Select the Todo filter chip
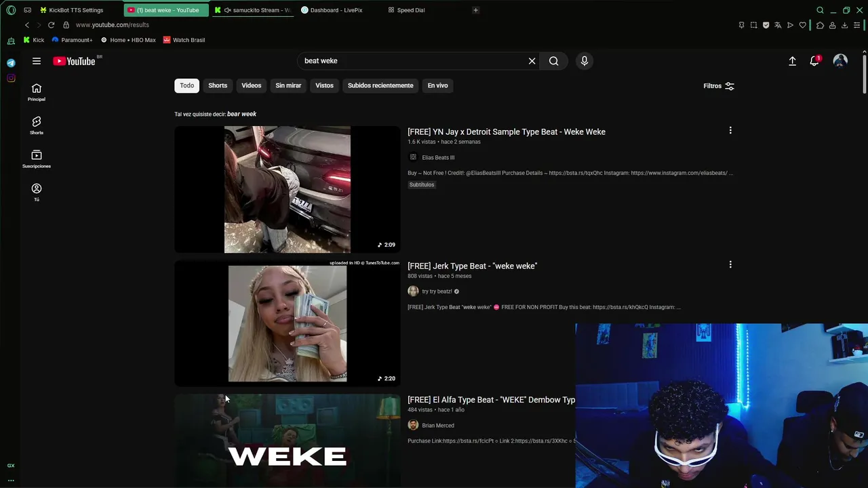Viewport: 868px width, 488px height. (x=187, y=85)
